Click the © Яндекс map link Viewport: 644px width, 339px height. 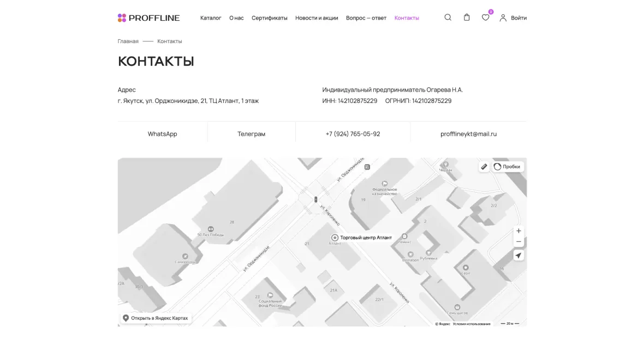pyautogui.click(x=443, y=324)
